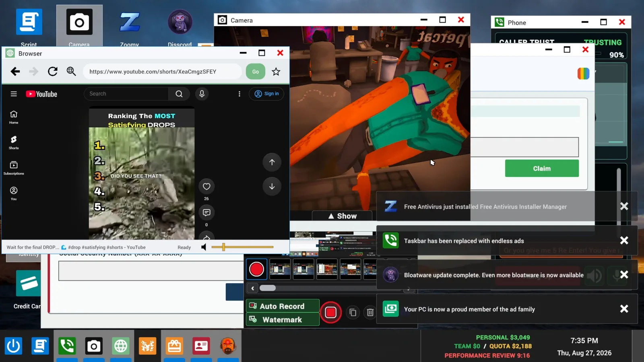Dismiss the Free Antivirus notification

[624, 206]
